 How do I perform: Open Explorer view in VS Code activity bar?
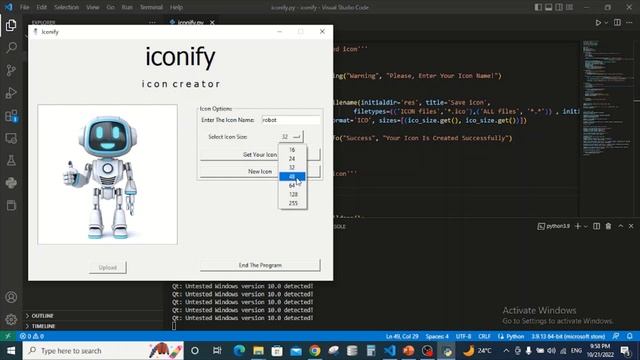point(11,25)
